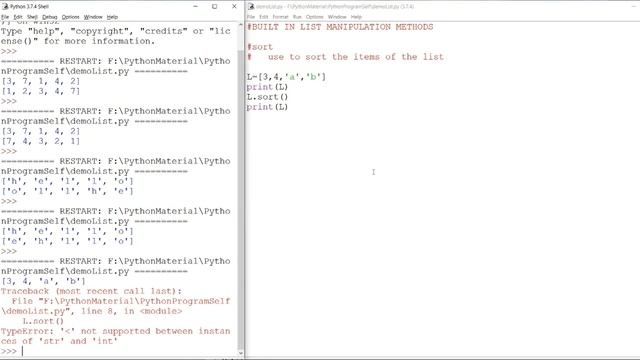This screenshot has width=640, height=360.
Task: Click output ['e', 'h', 'l', 'l', 'o']
Action: pos(67,241)
